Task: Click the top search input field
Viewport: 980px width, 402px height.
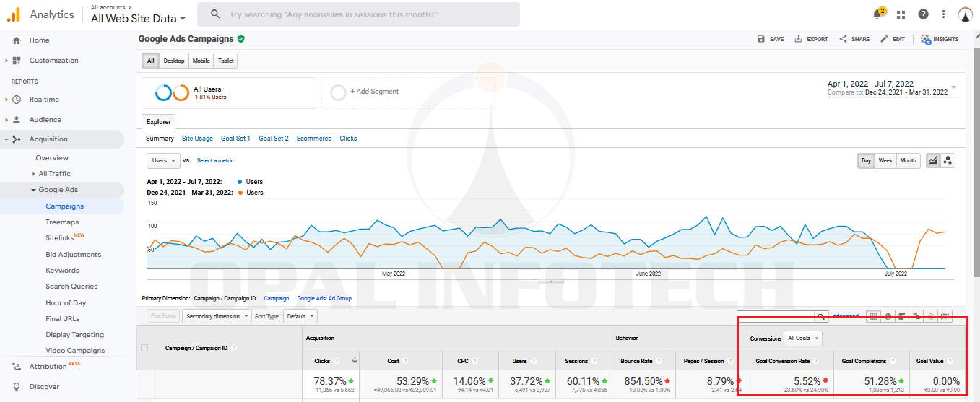Action: tap(359, 14)
